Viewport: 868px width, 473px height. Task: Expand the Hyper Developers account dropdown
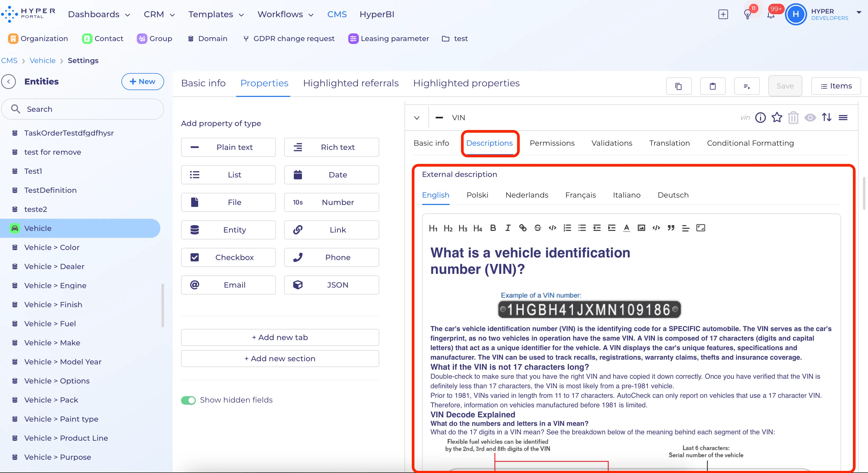(x=858, y=12)
